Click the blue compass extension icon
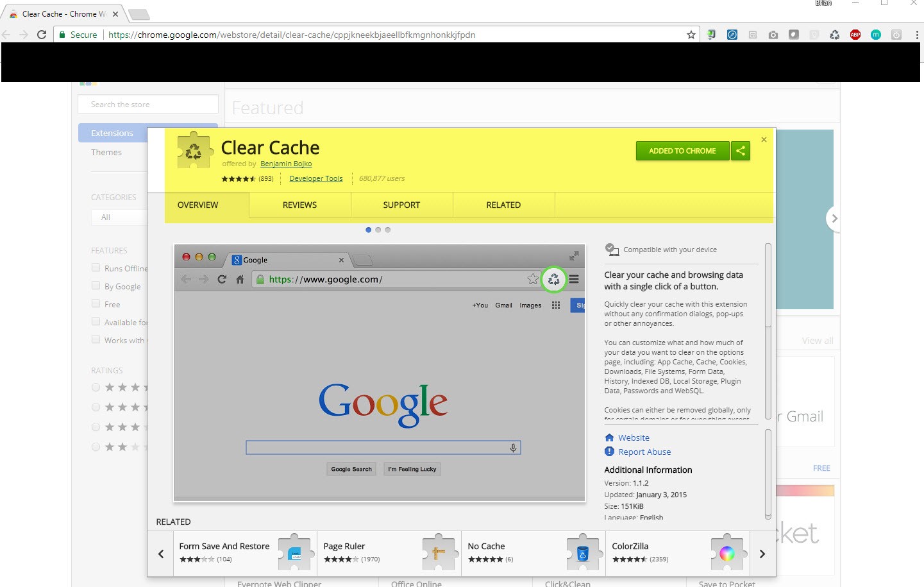The image size is (924, 587). (732, 35)
